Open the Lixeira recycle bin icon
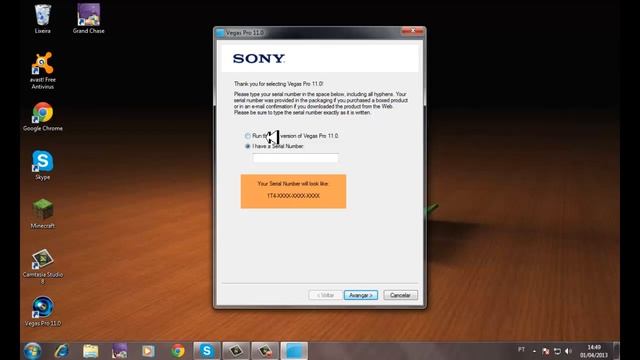This screenshot has width=640, height=360. click(42, 18)
